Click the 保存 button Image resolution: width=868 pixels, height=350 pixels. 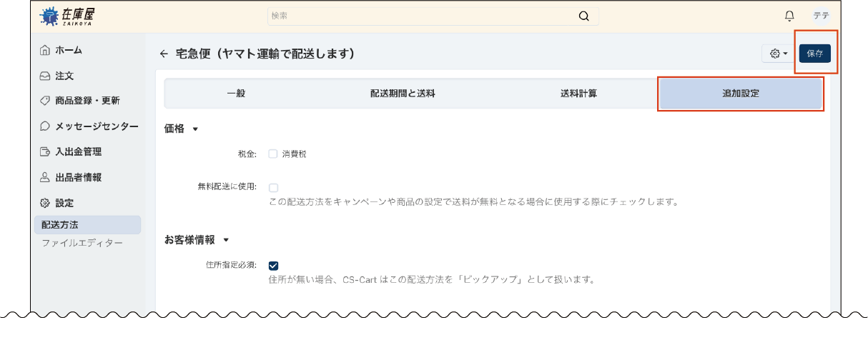(x=814, y=54)
